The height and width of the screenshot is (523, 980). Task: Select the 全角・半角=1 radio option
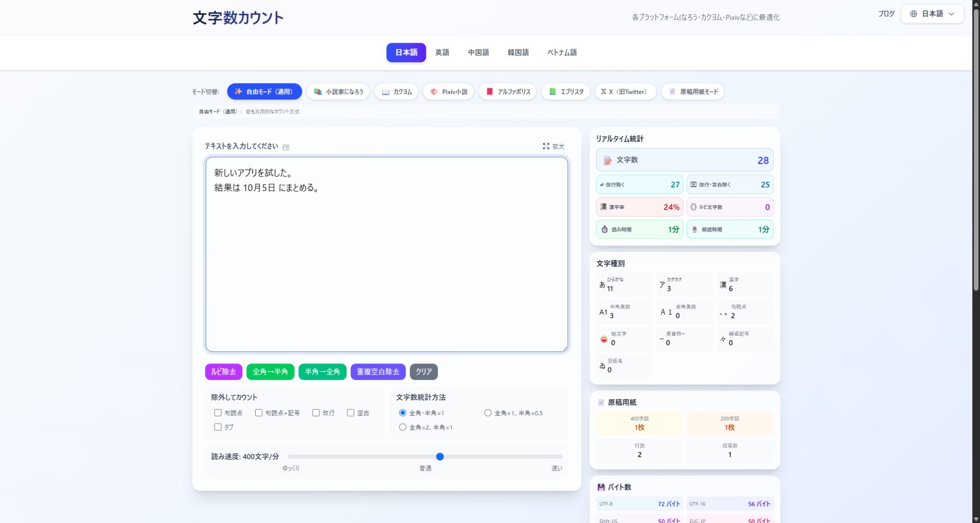click(403, 413)
